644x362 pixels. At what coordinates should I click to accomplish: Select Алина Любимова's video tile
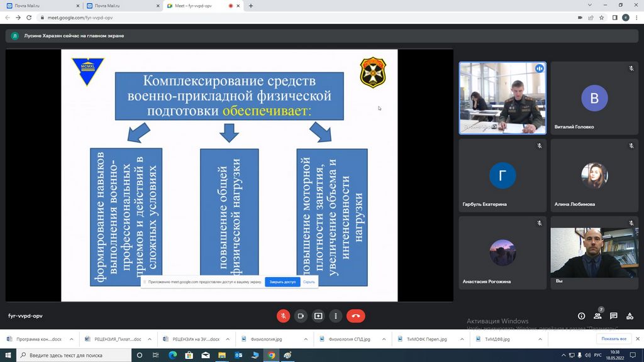click(594, 175)
